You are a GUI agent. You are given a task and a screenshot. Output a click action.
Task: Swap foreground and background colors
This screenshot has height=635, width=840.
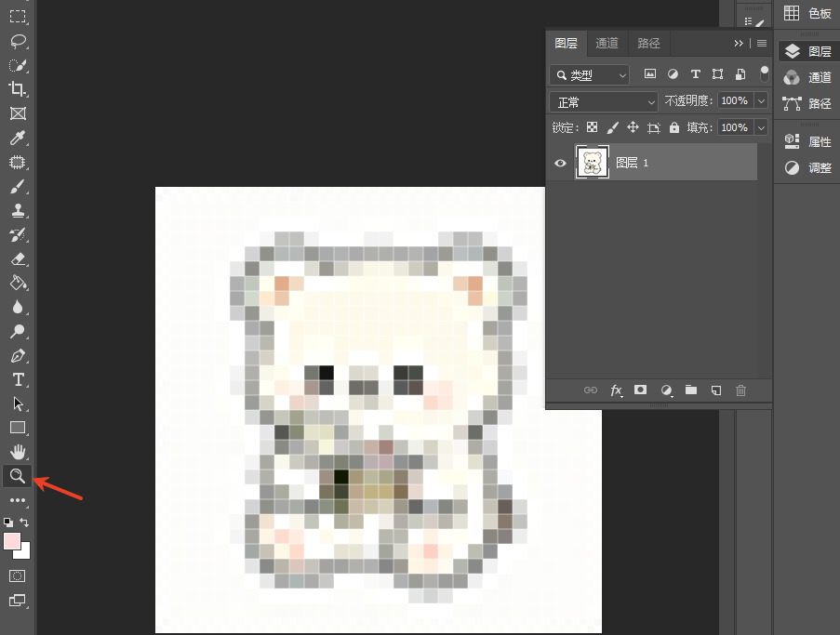point(24,522)
